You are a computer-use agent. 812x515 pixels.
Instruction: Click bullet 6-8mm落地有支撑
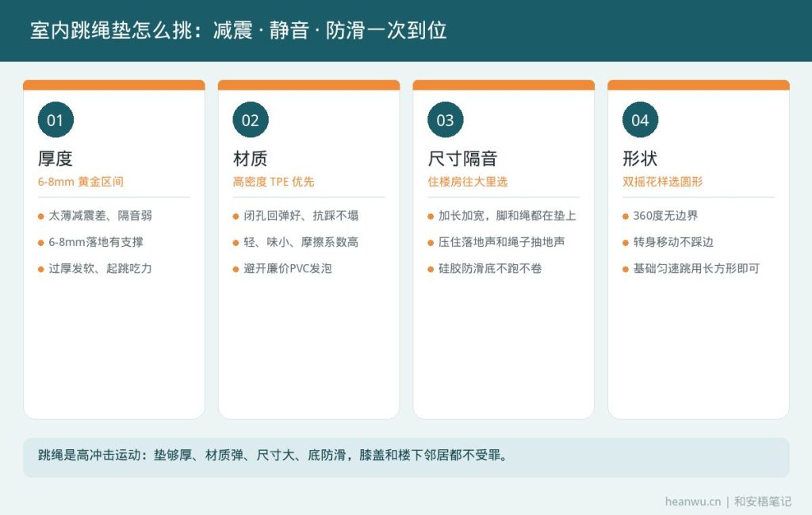tap(96, 242)
